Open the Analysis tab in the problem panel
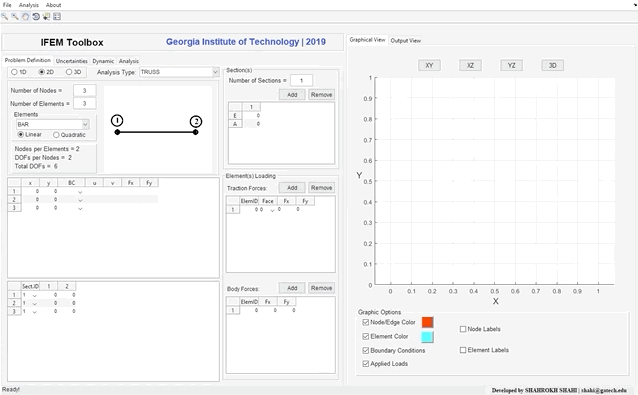The width and height of the screenshot is (638, 395). click(129, 61)
